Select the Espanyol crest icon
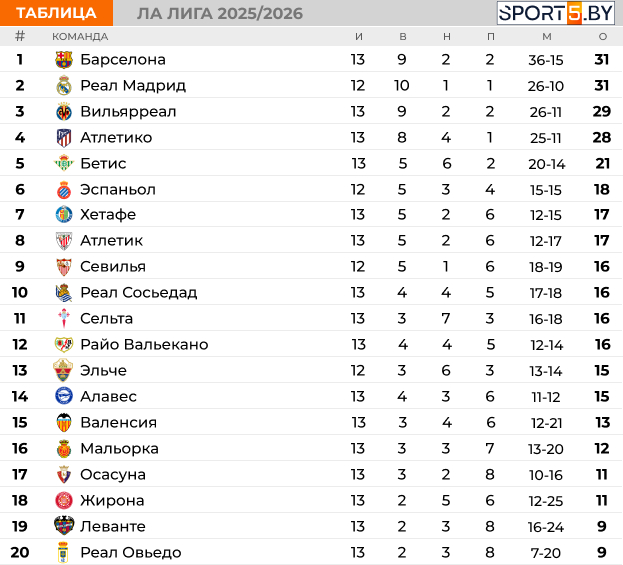This screenshot has height=565, width=623. click(x=64, y=189)
